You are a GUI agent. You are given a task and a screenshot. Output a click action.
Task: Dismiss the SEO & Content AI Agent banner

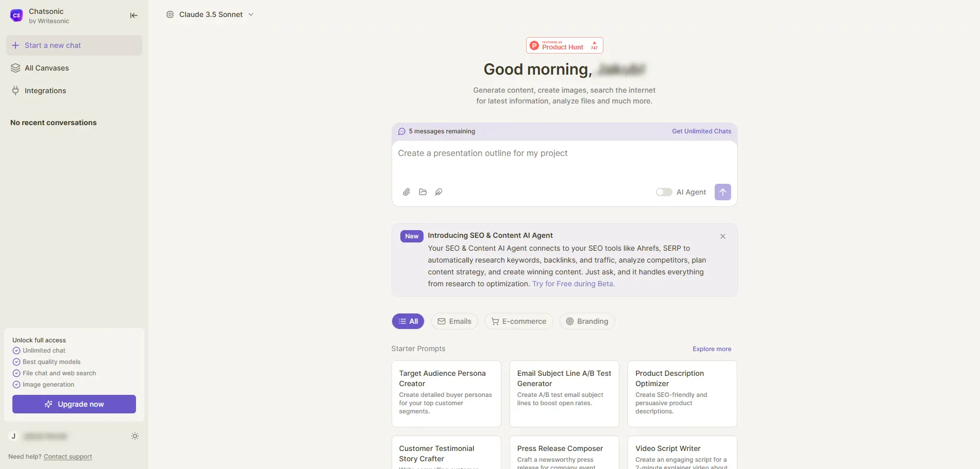coord(722,236)
